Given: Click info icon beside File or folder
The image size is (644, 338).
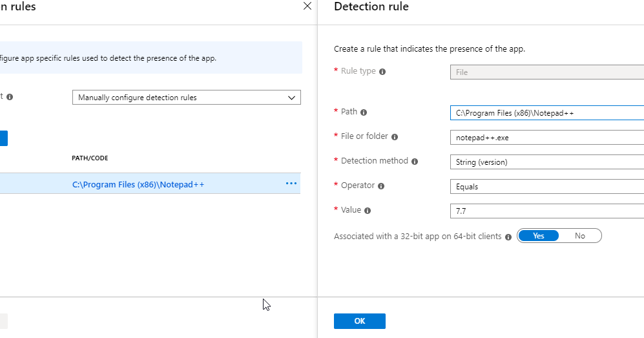Looking at the screenshot, I should tap(395, 137).
